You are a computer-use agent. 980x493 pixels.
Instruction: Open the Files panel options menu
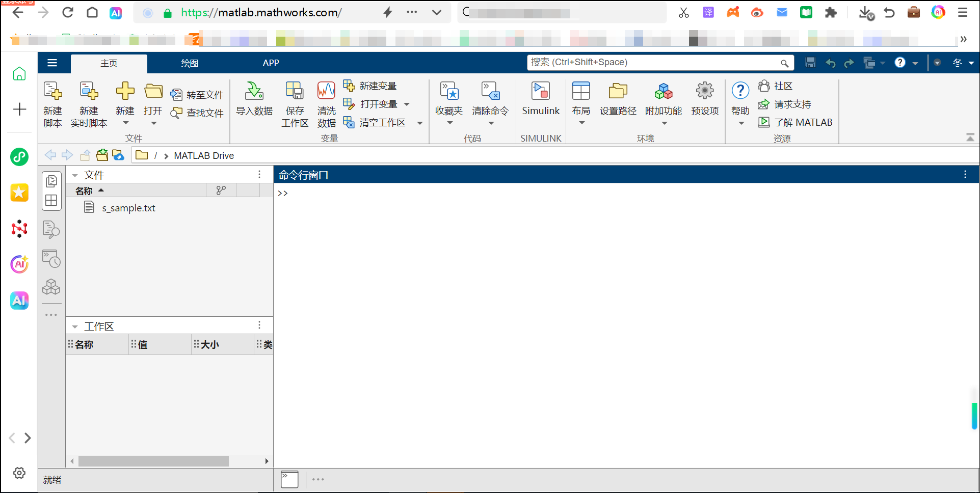[259, 175]
